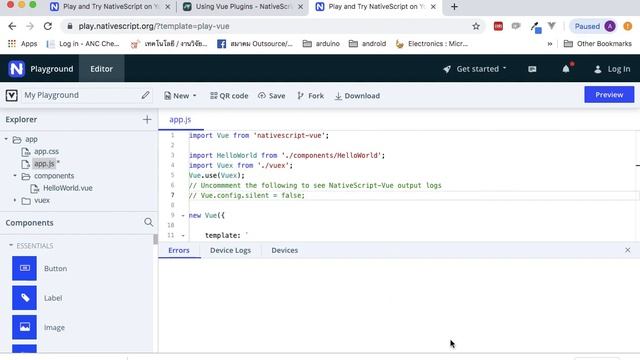The image size is (640, 360).
Task: Collapse the components folder
Action: click(15, 176)
